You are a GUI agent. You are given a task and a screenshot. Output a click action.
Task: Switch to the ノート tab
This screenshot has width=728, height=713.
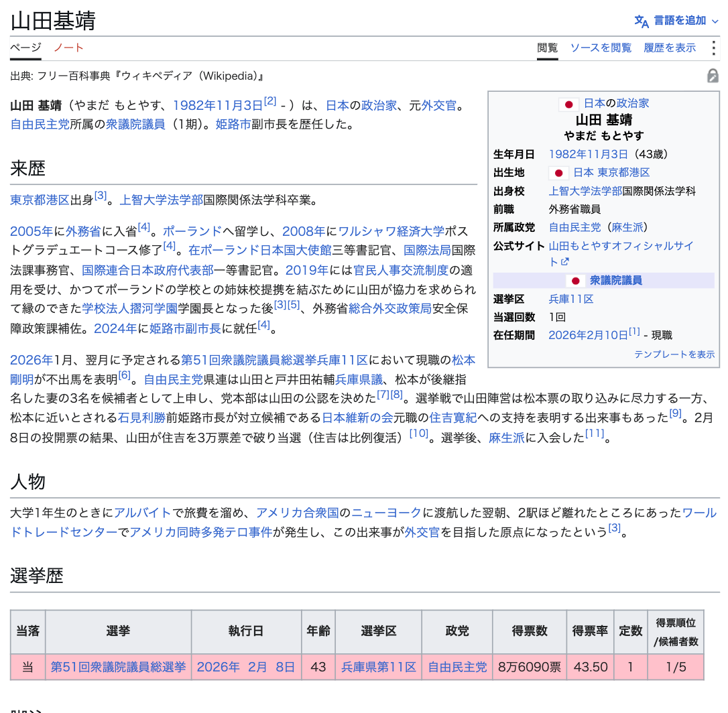(68, 48)
